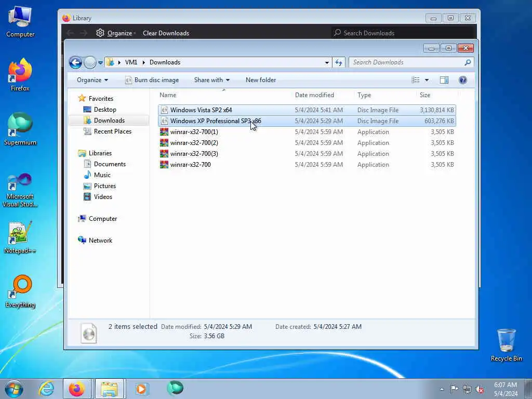Click the search magnifier in Explorer
Screen dimensions: 532x399
point(468,62)
